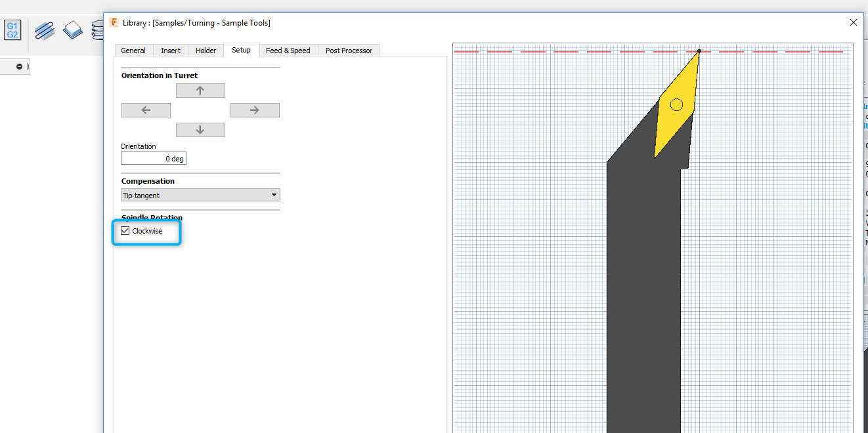The image size is (868, 433).
Task: Click the face machining icon in the toolbar
Action: pyautogui.click(x=72, y=29)
